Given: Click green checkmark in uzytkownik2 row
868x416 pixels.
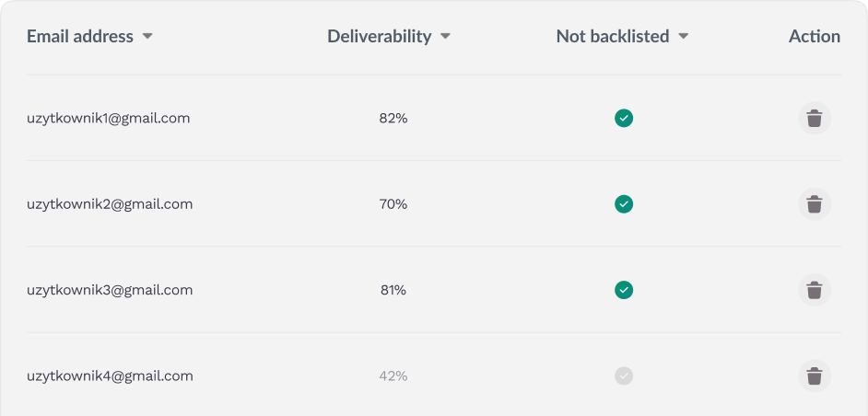Looking at the screenshot, I should [624, 204].
